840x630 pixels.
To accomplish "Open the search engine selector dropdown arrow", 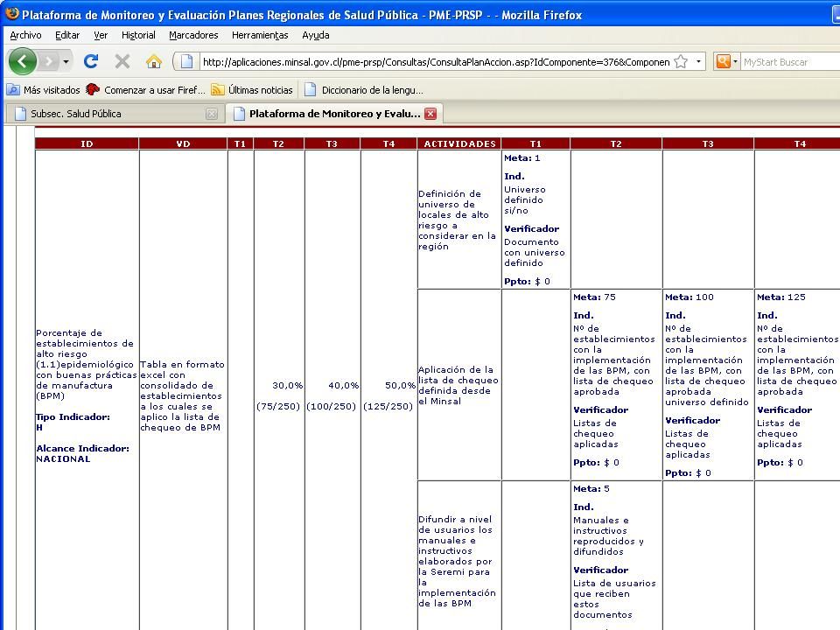I will coord(735,61).
